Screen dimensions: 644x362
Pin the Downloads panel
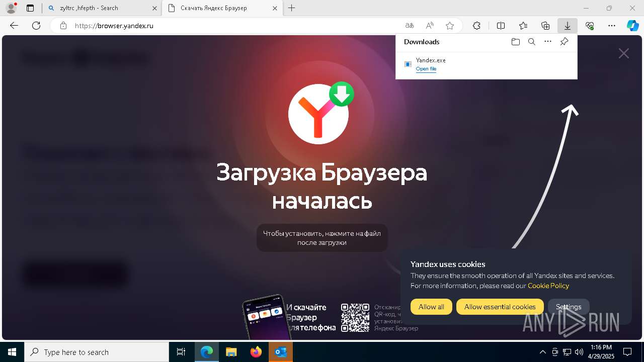pyautogui.click(x=564, y=42)
